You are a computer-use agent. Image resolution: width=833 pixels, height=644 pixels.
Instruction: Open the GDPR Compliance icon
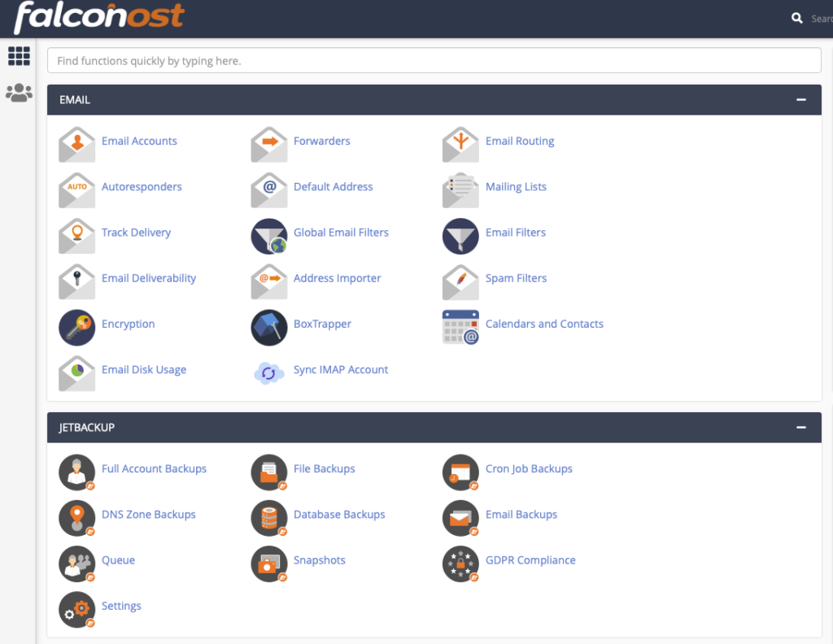click(x=460, y=563)
